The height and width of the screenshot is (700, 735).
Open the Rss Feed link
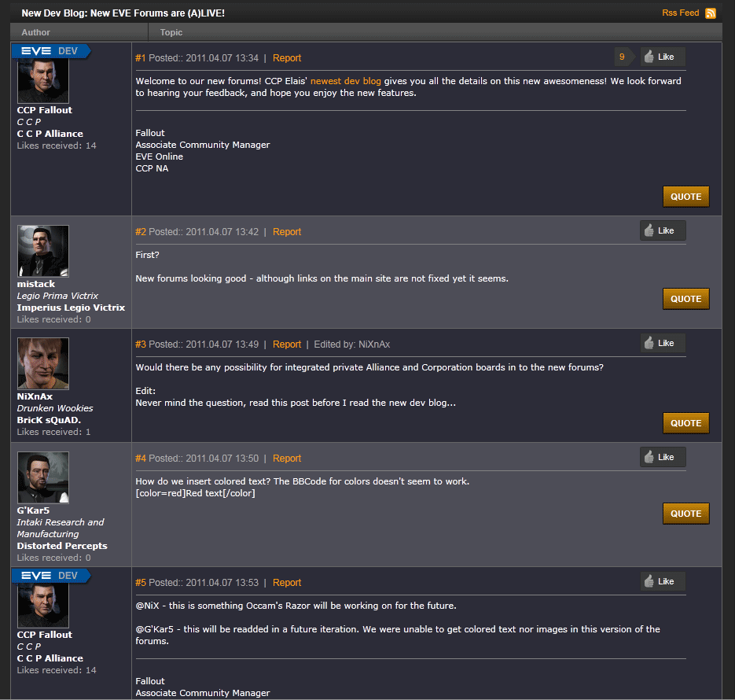(x=680, y=13)
